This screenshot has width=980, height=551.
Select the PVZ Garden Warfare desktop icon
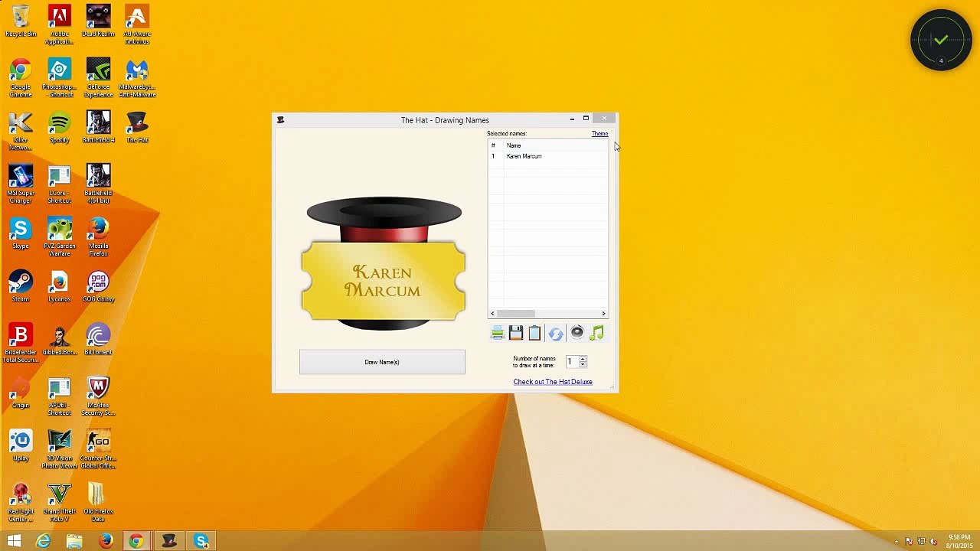[x=60, y=236]
